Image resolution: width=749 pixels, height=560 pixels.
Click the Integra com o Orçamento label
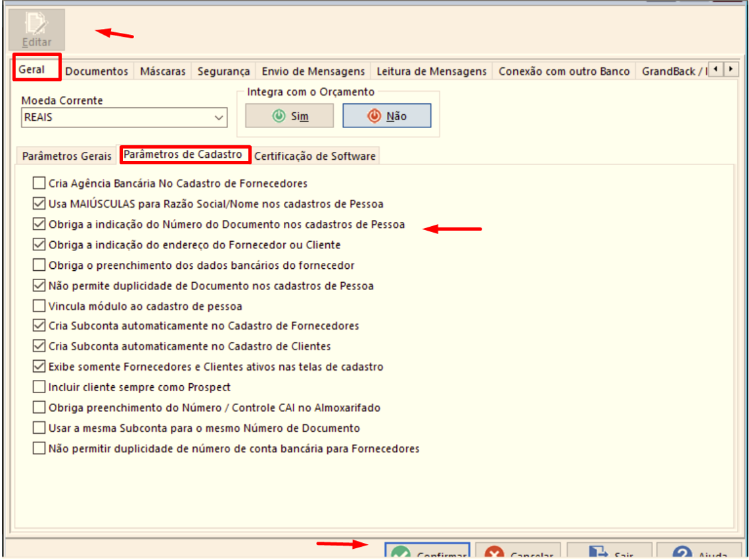click(311, 92)
